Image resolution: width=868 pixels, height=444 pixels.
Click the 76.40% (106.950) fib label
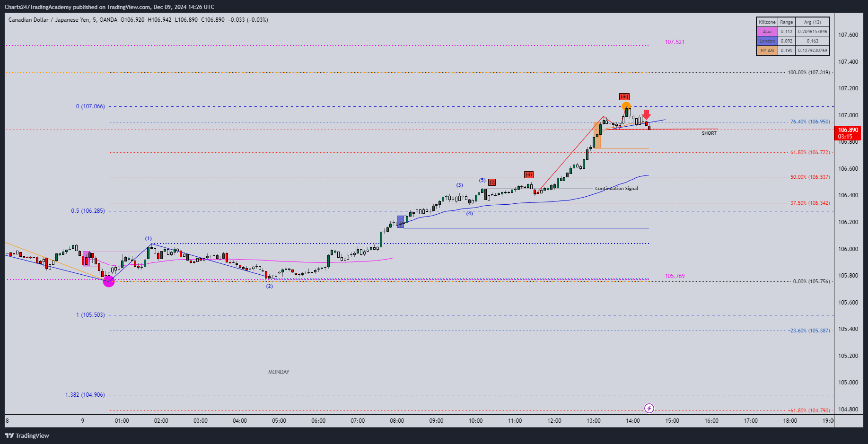pyautogui.click(x=810, y=122)
